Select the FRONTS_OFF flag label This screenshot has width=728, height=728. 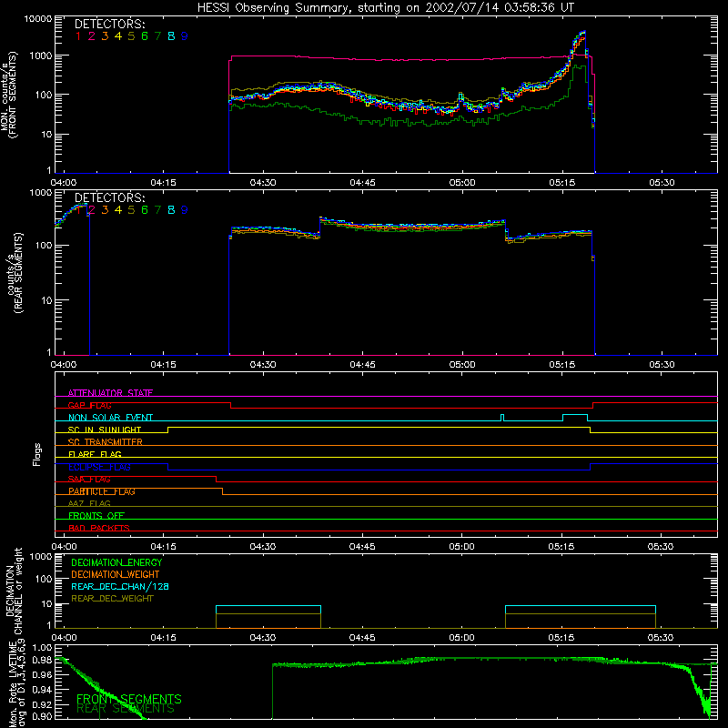click(96, 515)
